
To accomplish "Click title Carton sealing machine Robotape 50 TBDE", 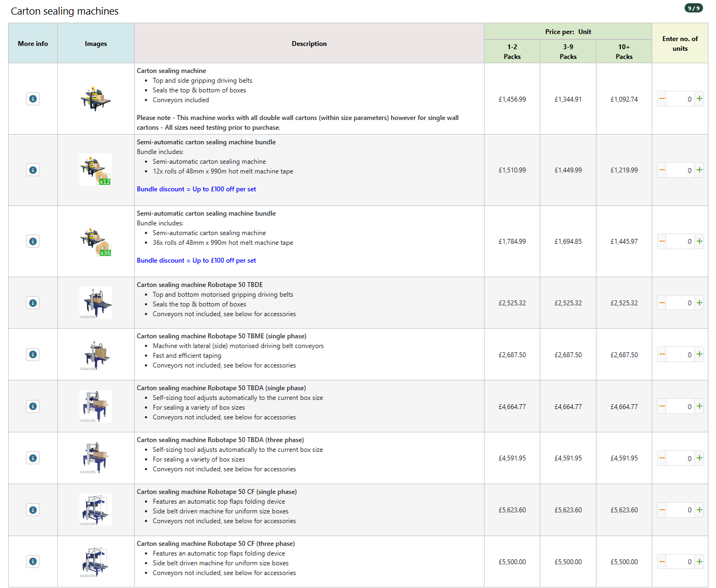I will point(200,285).
